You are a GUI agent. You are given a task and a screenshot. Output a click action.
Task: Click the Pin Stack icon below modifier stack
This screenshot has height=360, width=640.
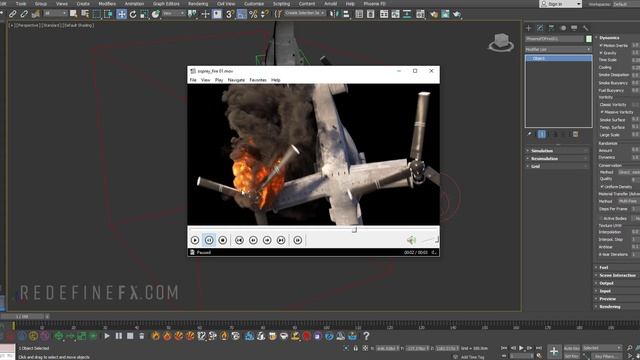pos(529,134)
